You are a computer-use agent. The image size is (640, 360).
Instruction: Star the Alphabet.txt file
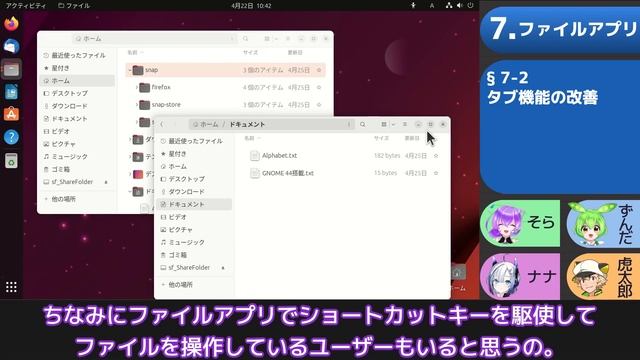point(436,156)
